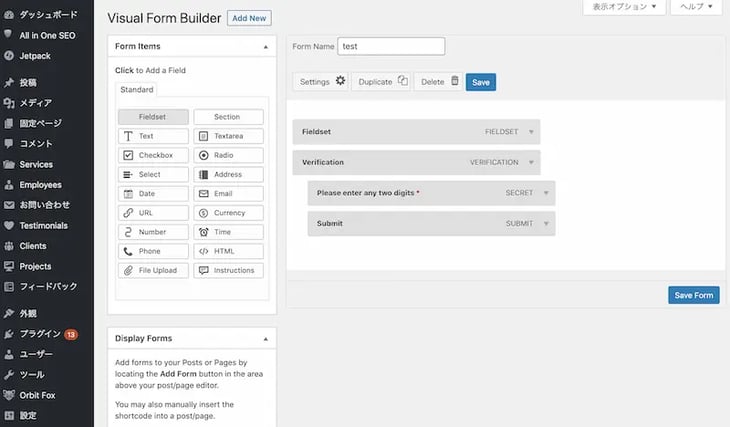Add a File Upload field
This screenshot has height=427, width=730.
153,271
